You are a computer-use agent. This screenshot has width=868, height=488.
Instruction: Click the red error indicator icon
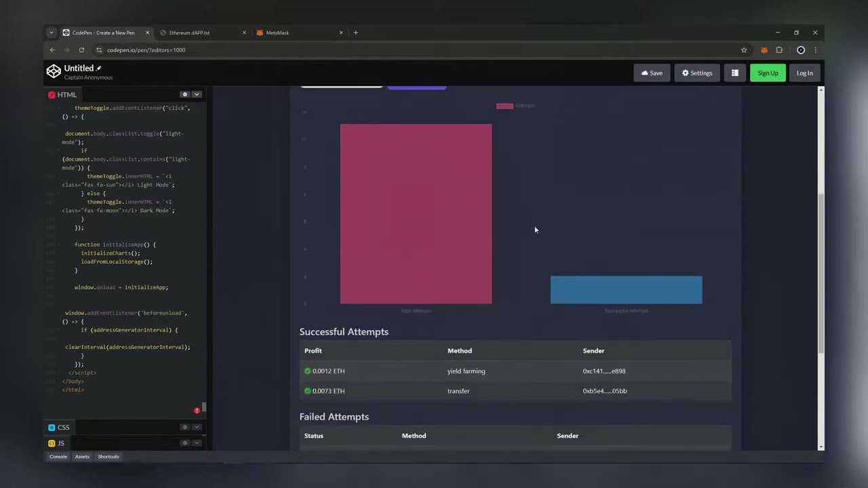pos(197,411)
